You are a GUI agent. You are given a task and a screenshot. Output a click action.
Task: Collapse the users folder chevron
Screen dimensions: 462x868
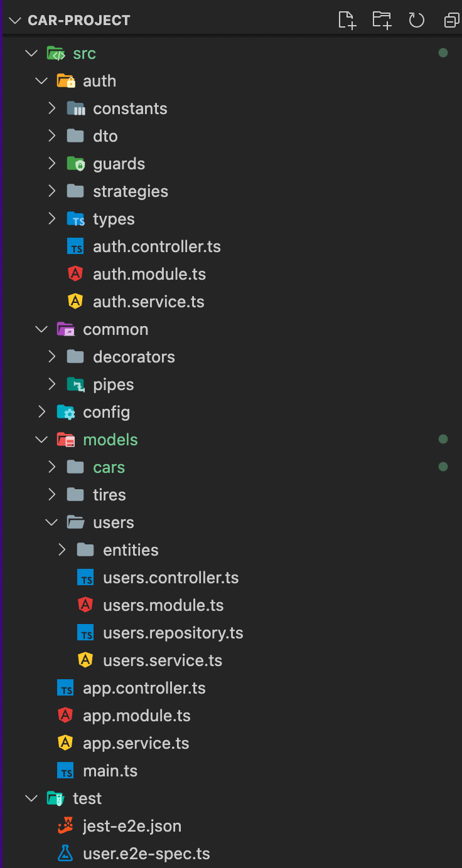(x=51, y=522)
